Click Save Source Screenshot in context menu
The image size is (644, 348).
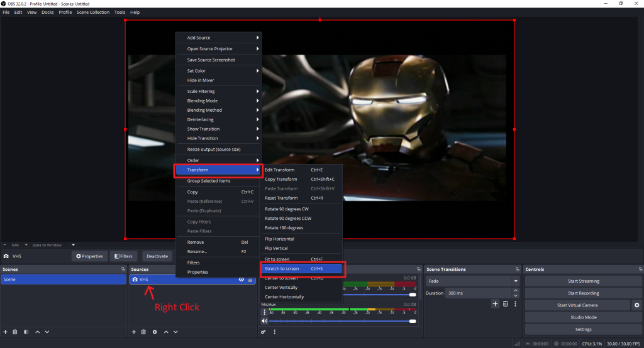pyautogui.click(x=219, y=60)
